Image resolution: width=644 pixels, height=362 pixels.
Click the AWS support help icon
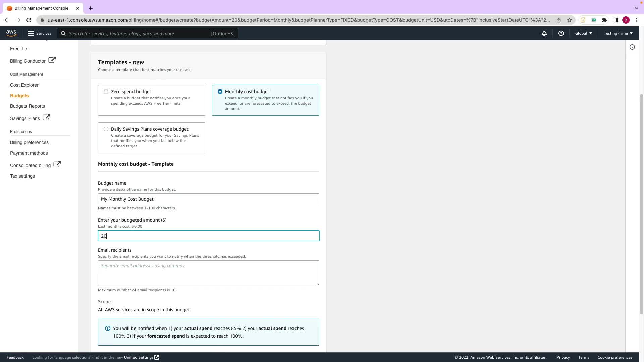click(561, 33)
